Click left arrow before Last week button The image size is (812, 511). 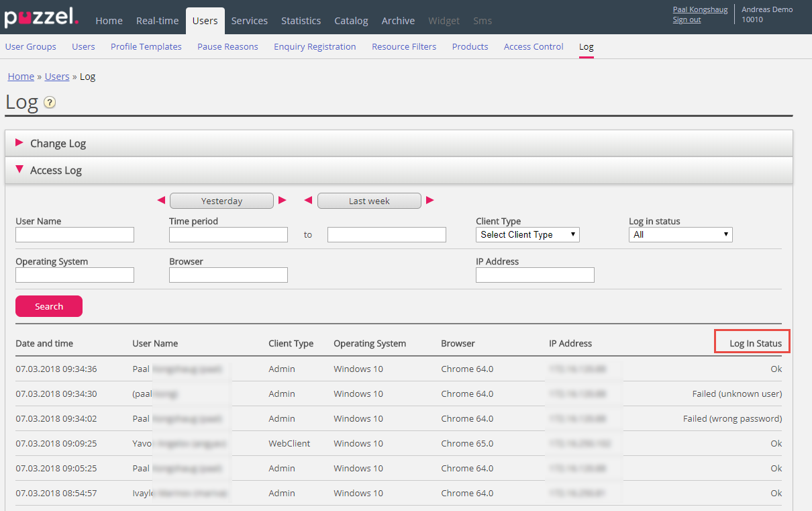coord(309,200)
